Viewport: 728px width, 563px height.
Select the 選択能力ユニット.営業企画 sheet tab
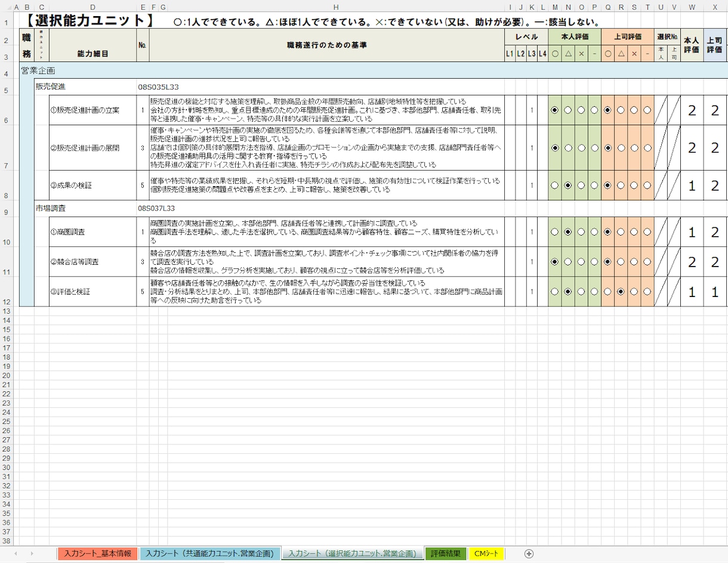click(352, 553)
